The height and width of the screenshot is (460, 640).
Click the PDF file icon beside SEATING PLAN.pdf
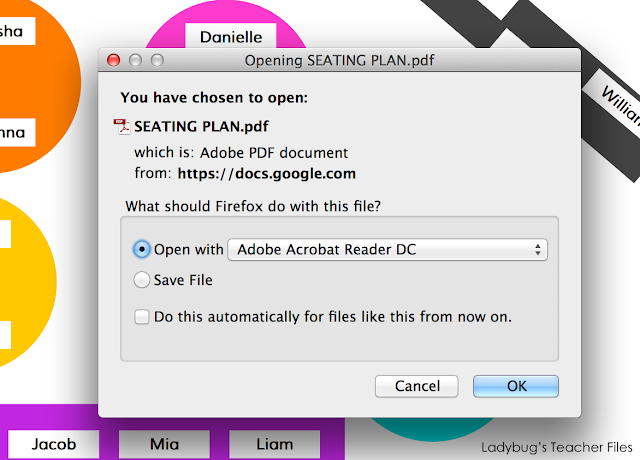(121, 127)
